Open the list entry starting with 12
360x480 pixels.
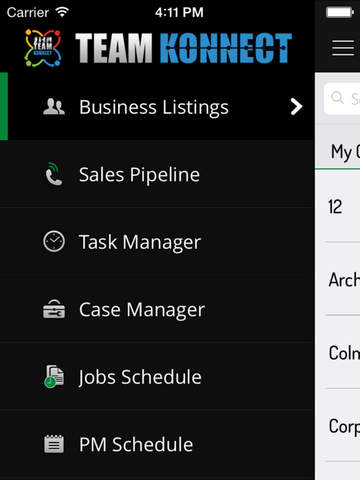(x=338, y=207)
